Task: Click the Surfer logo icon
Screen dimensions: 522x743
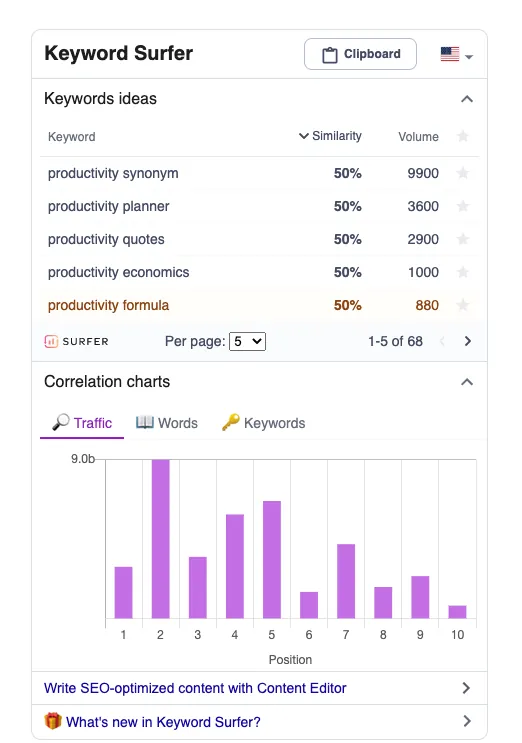Action: click(x=51, y=341)
